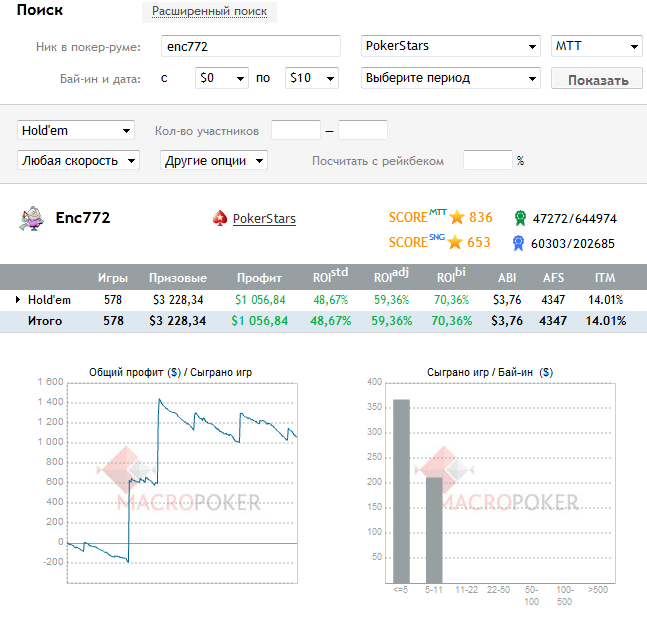Click the blue rank badge icon
The image size is (647, 617).
tap(518, 243)
